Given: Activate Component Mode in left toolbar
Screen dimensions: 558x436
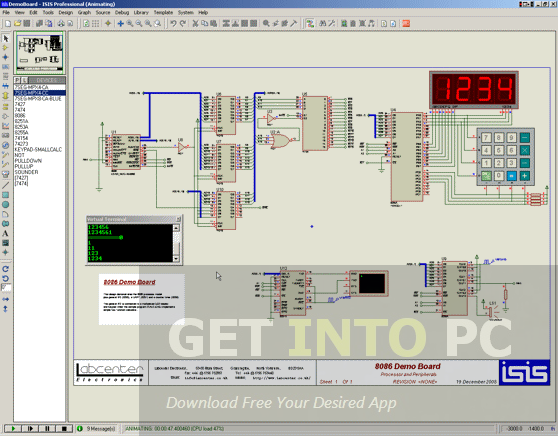Looking at the screenshot, I should 6,48.
